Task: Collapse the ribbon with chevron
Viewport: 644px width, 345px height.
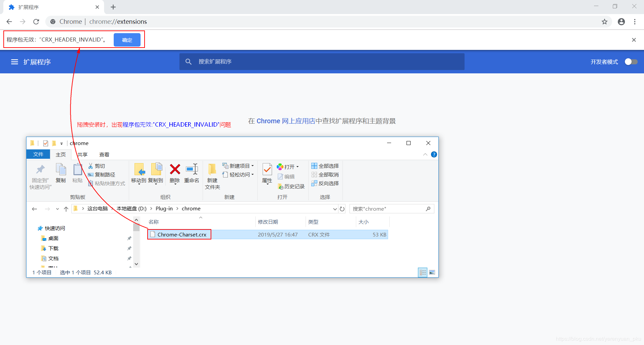Action: click(x=425, y=154)
